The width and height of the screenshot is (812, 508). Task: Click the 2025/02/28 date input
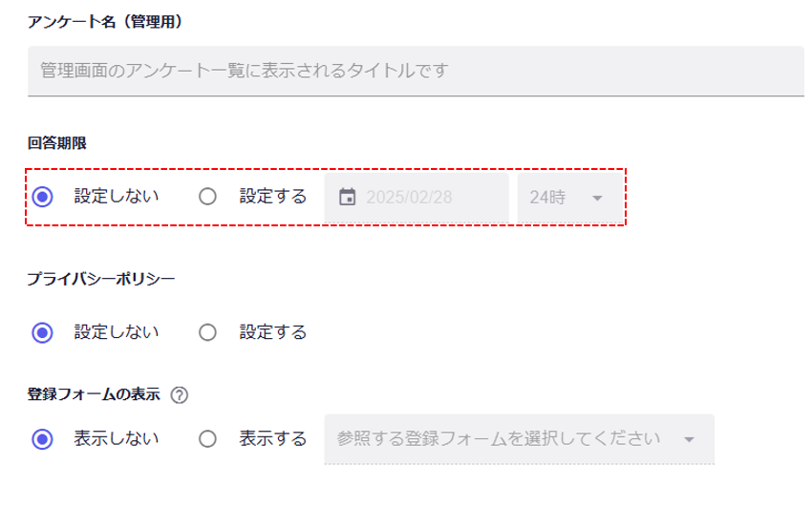[x=420, y=198]
